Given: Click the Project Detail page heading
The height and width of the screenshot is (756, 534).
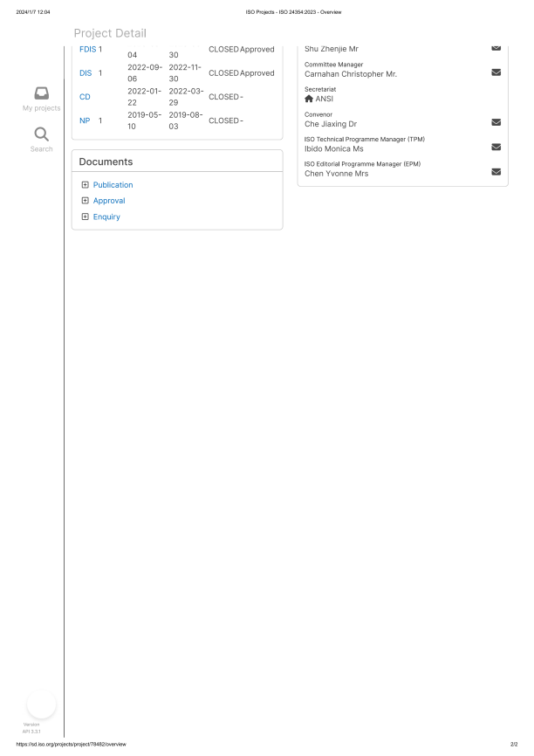Looking at the screenshot, I should [110, 33].
